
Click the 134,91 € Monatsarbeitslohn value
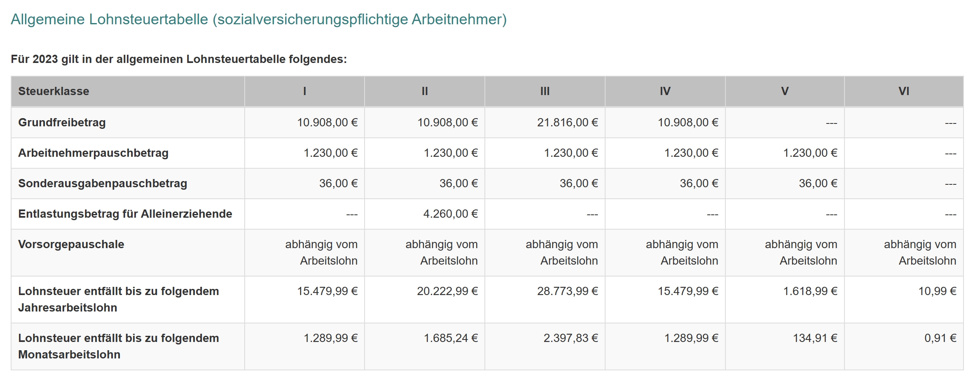click(x=815, y=338)
